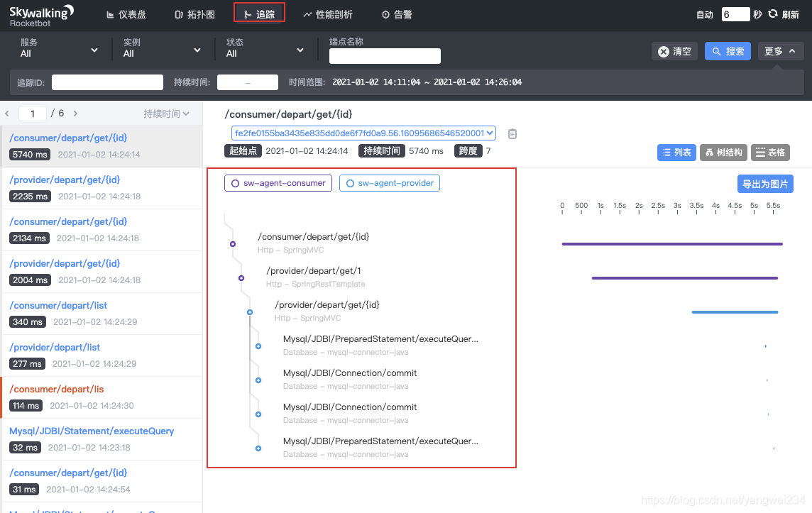Collapse the 更多 more options
The image size is (812, 513).
pos(780,51)
